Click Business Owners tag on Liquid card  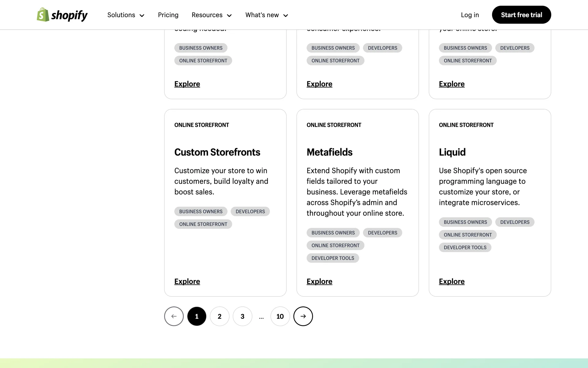pos(465,222)
